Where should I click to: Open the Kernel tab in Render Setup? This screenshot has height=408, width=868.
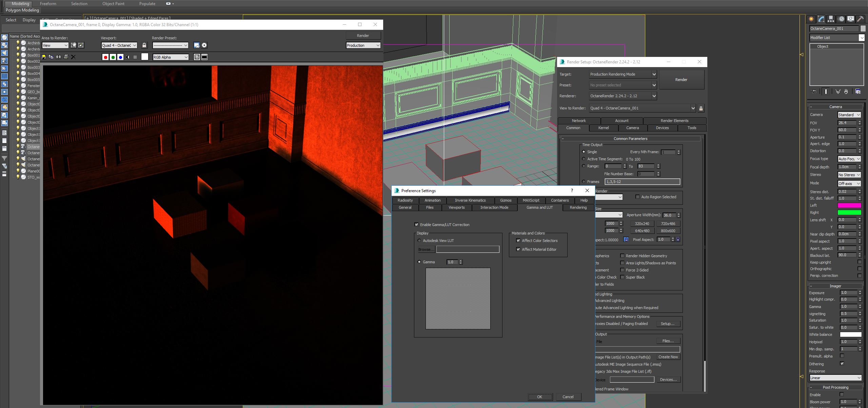tap(603, 128)
